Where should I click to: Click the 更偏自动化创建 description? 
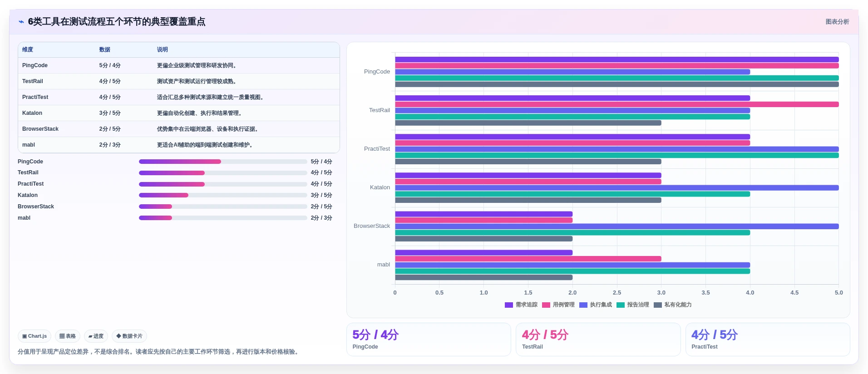click(199, 113)
